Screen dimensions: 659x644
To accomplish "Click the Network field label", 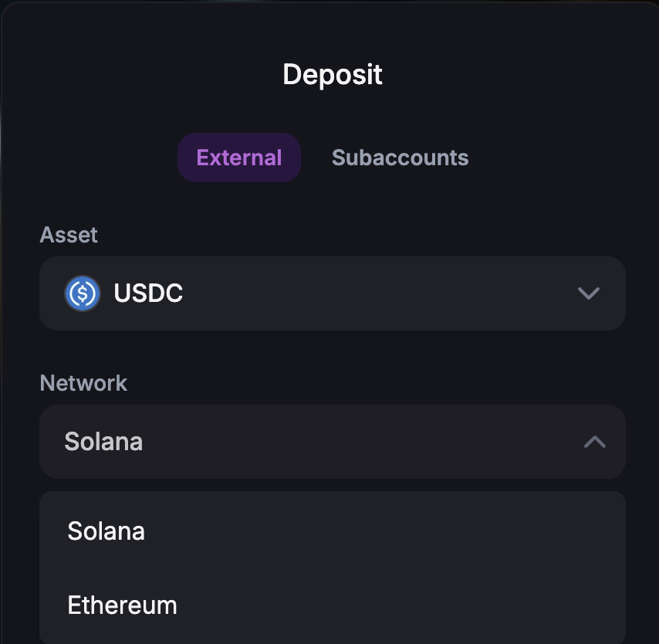I will pyautogui.click(x=83, y=383).
